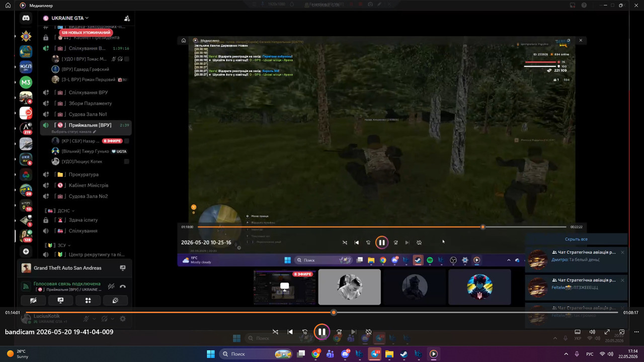This screenshot has width=644, height=362.
Task: Toggle shuffle in the outer player bar
Action: click(x=275, y=332)
